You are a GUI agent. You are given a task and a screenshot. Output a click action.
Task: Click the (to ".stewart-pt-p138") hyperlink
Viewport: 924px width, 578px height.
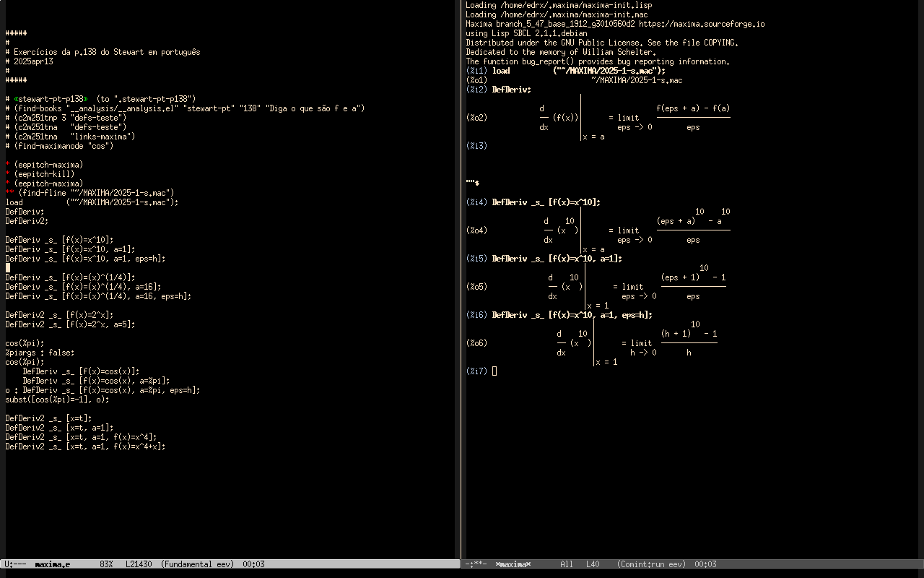(147, 99)
